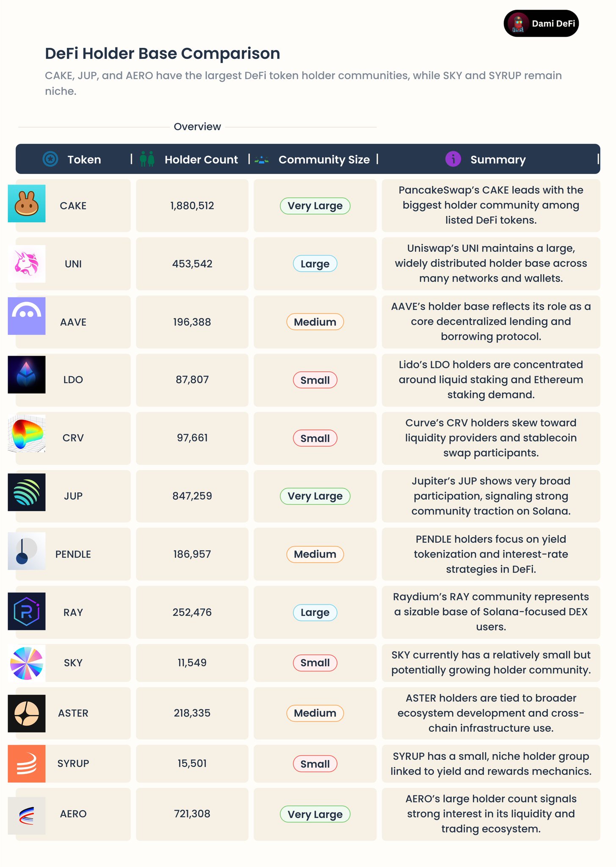This screenshot has height=867, width=616.
Task: Click the PancakeSwap CAKE bunny logo
Action: click(x=27, y=204)
